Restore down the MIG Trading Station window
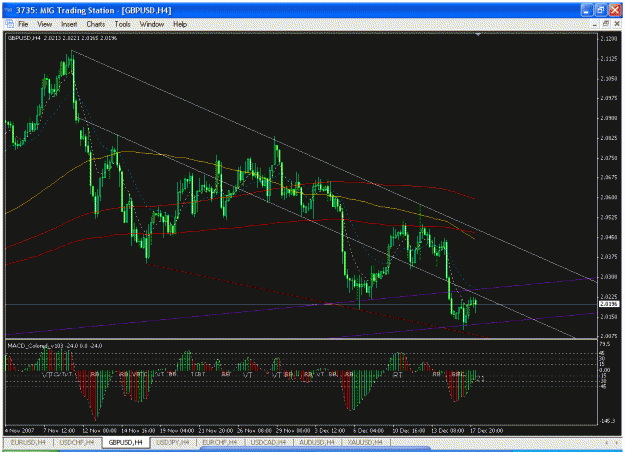 (601, 10)
